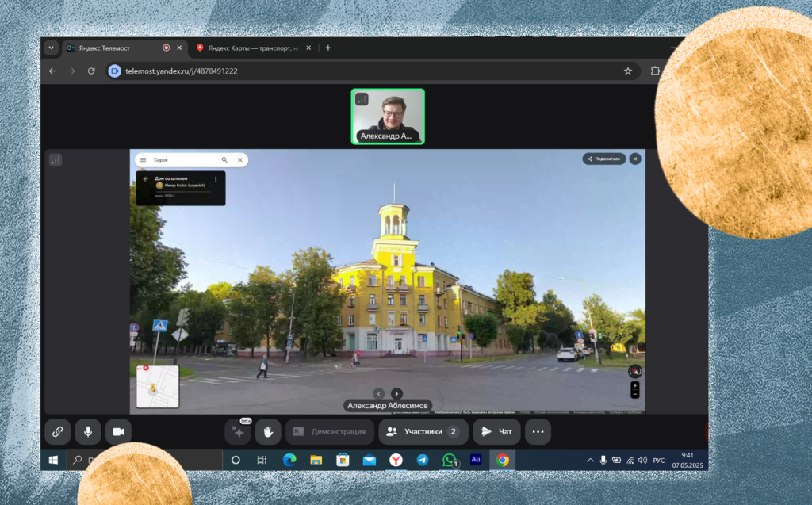Open the Mail app on the taskbar

[x=370, y=460]
